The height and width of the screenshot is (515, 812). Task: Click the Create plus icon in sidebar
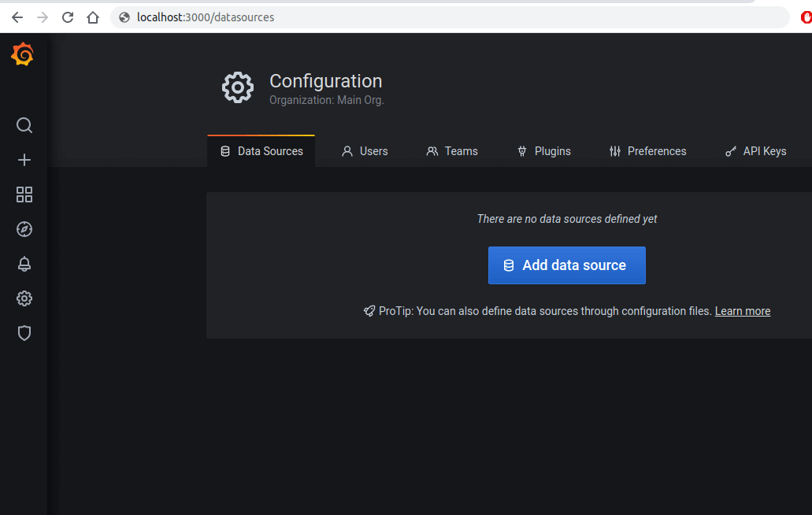[24, 160]
